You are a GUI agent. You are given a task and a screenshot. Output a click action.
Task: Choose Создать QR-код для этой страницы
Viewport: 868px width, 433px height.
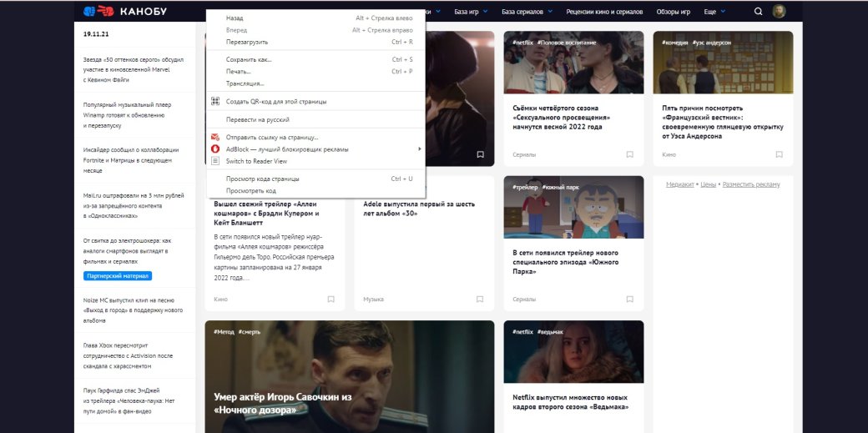(x=315, y=101)
